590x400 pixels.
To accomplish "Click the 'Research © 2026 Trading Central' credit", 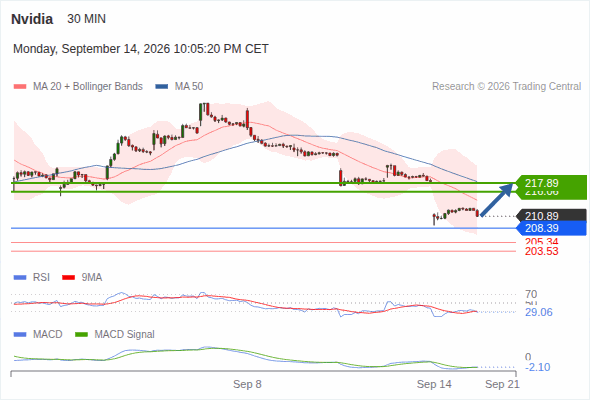I will tap(506, 87).
